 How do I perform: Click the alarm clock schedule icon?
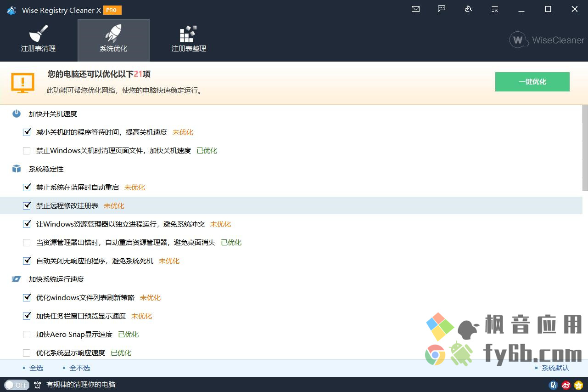(38, 385)
